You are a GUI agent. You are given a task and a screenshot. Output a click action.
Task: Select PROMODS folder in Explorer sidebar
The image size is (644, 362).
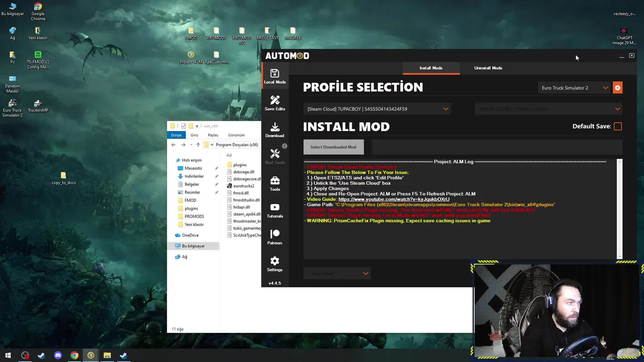tap(194, 217)
